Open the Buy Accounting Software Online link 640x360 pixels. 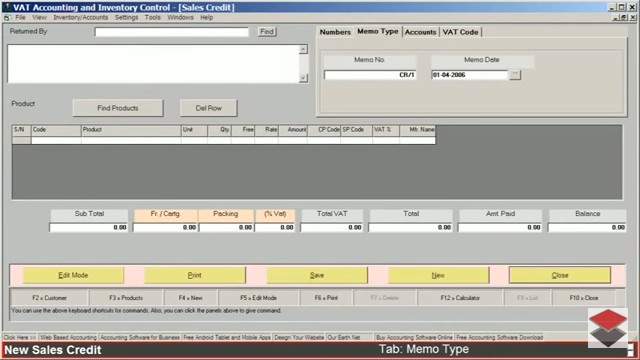pyautogui.click(x=414, y=338)
